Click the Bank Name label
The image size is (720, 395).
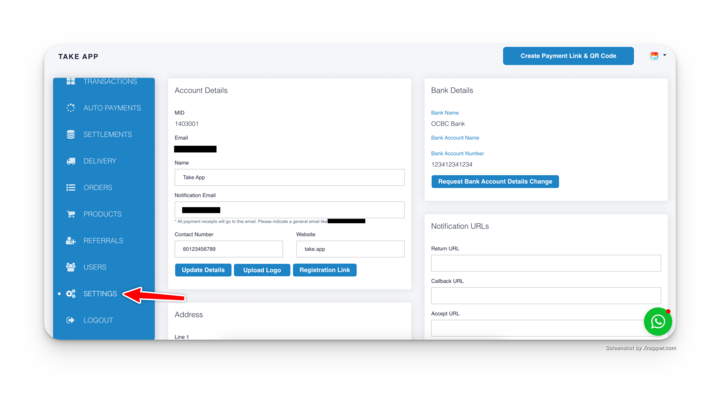(444, 113)
